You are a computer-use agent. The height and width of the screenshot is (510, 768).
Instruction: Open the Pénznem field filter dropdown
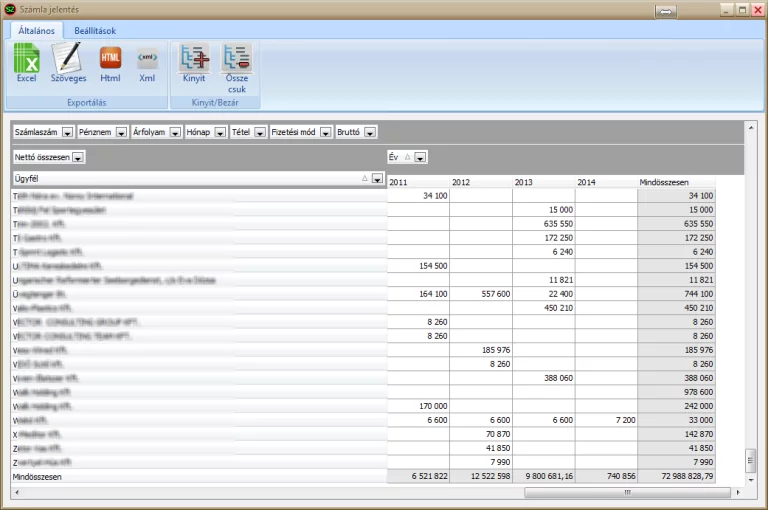122,132
